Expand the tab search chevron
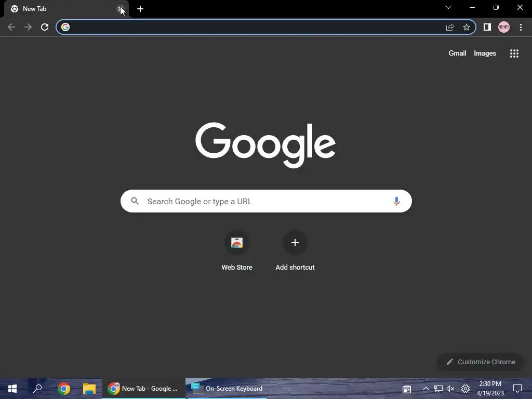532x399 pixels. [448, 7]
